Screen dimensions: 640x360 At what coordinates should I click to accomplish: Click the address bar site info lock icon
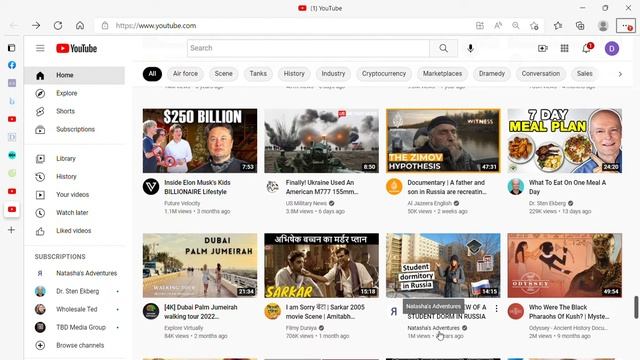click(105, 26)
